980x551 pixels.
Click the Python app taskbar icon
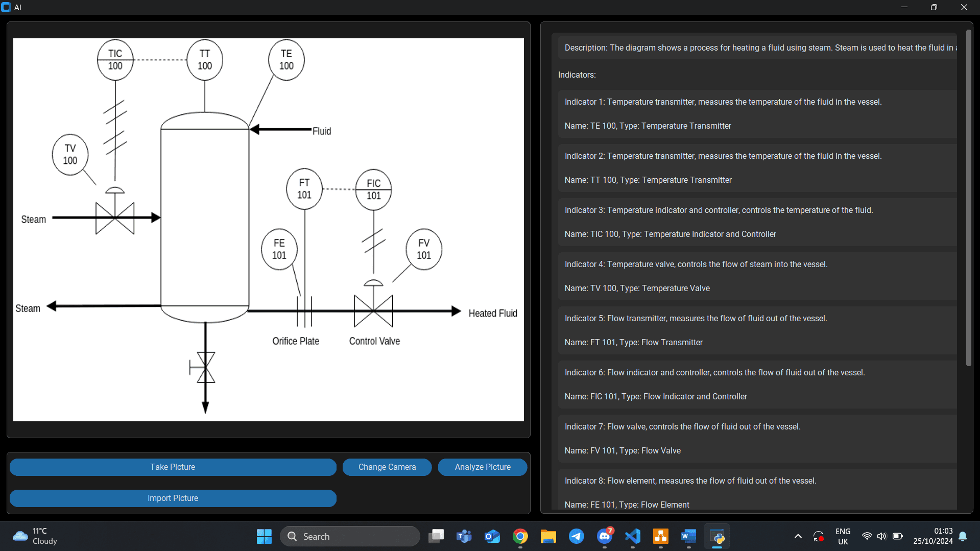tap(717, 536)
